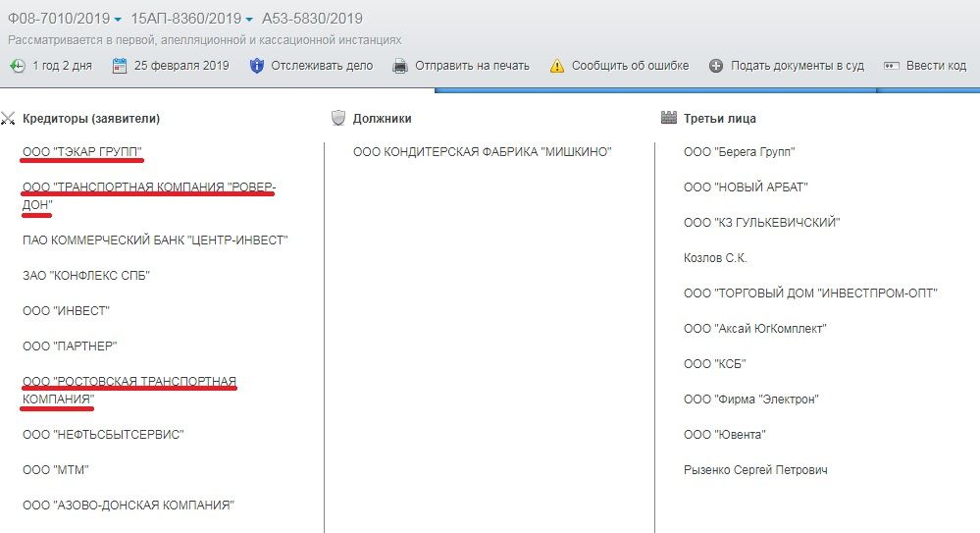Select third party ООО "КСБ"
Viewport: 980px width, 533px height.
click(715, 363)
